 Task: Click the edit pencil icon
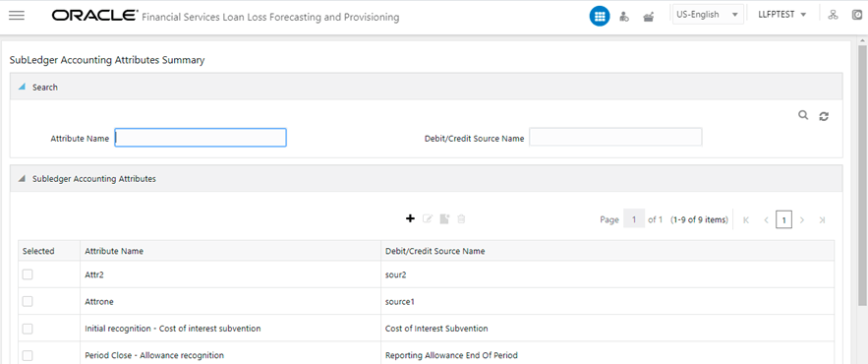click(x=428, y=218)
